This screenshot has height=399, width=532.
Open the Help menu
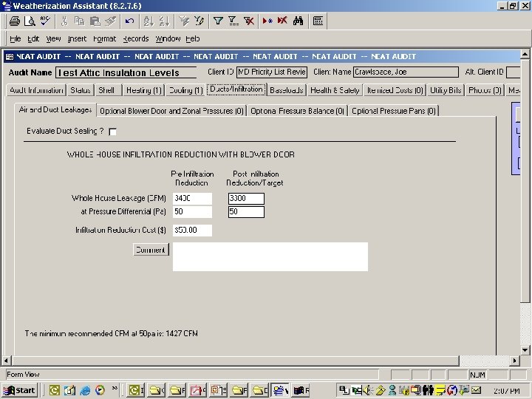click(x=193, y=38)
